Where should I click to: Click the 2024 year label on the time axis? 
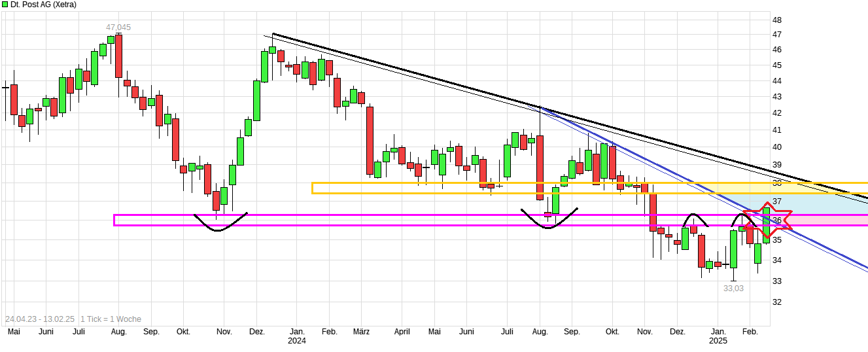click(297, 341)
